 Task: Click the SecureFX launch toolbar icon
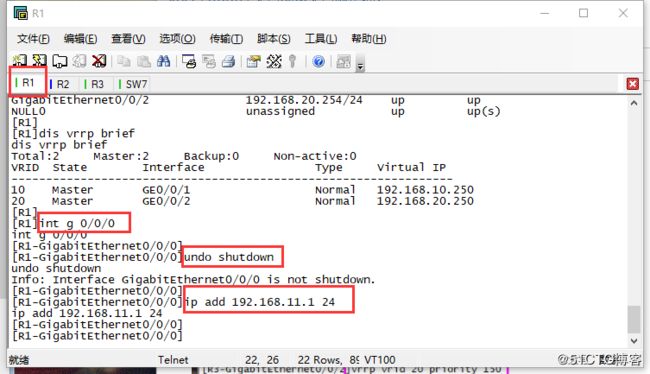(343, 62)
